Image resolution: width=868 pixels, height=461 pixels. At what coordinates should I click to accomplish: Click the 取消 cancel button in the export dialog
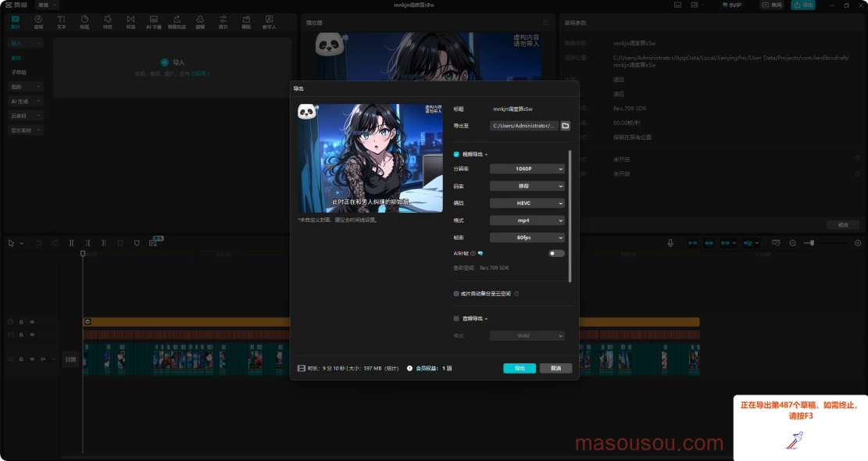point(555,369)
